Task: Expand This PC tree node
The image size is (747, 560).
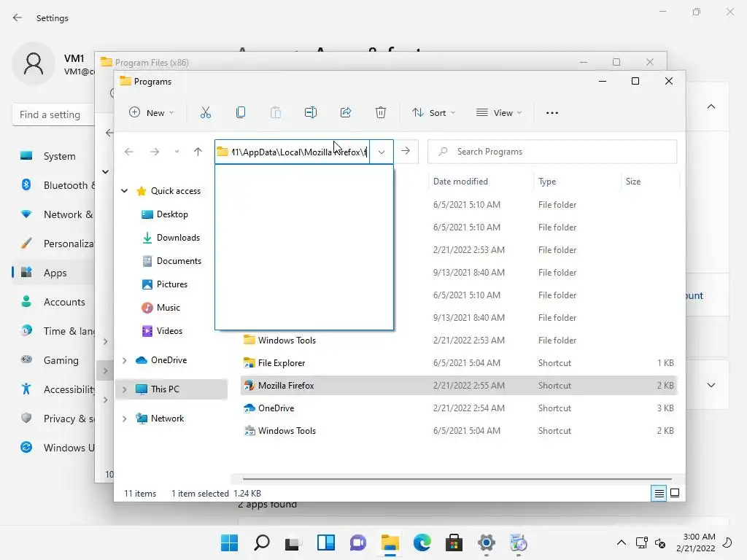Action: click(124, 389)
